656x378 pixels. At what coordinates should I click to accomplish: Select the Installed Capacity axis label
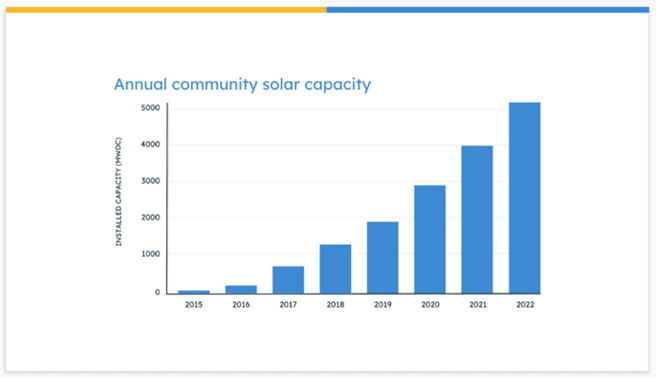(118, 192)
